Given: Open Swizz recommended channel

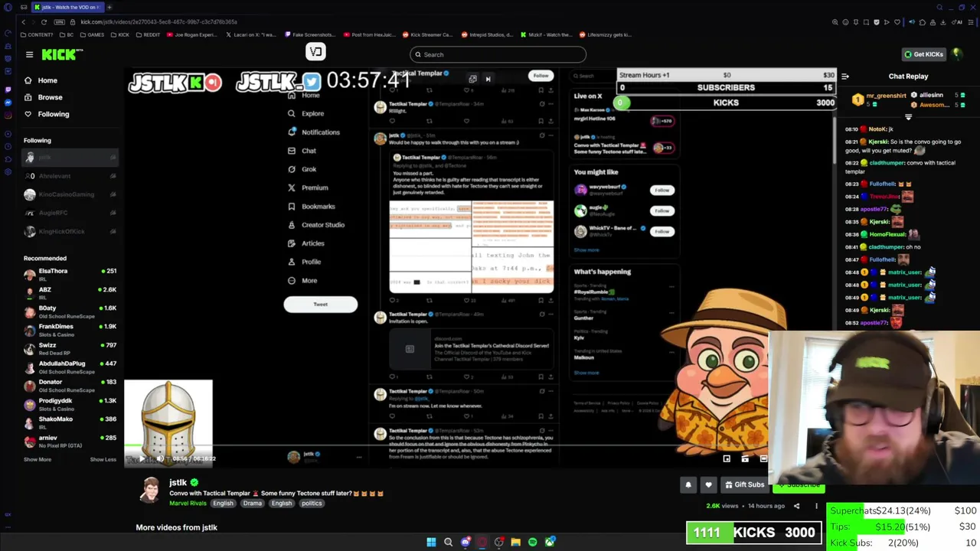Looking at the screenshot, I should click(70, 348).
